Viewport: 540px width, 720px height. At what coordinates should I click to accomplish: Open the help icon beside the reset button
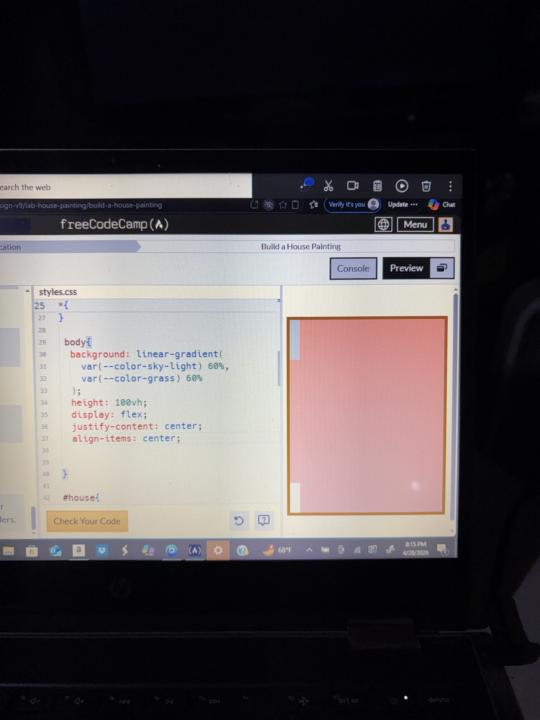264,520
